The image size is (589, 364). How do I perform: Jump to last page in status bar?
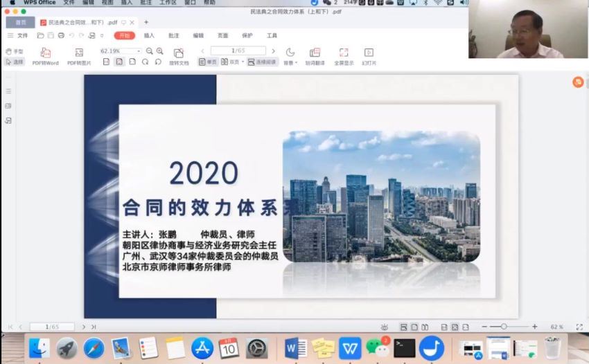(x=94, y=327)
